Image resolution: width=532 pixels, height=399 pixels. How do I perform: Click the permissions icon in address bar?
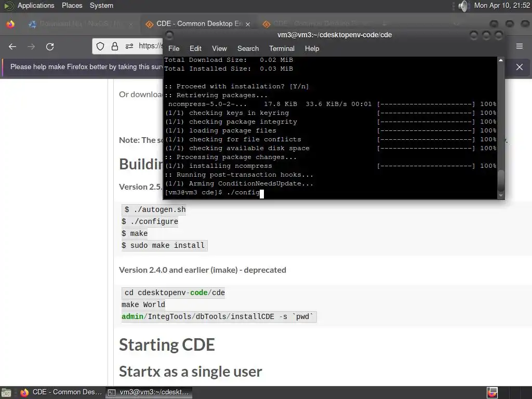pos(129,46)
